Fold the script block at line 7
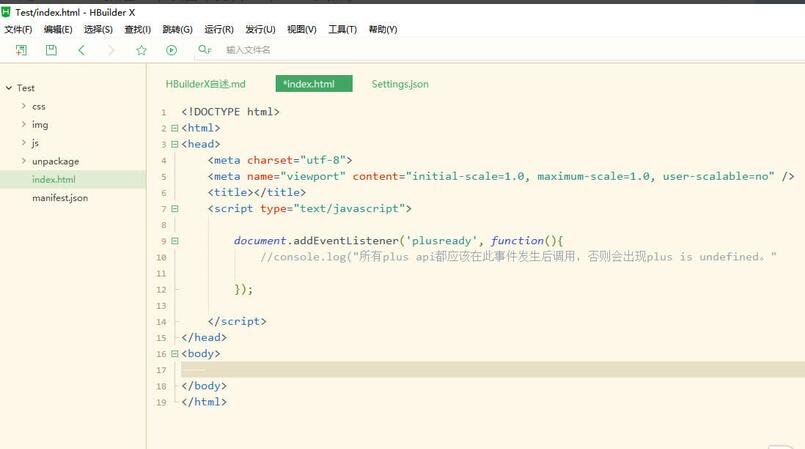 (x=175, y=209)
